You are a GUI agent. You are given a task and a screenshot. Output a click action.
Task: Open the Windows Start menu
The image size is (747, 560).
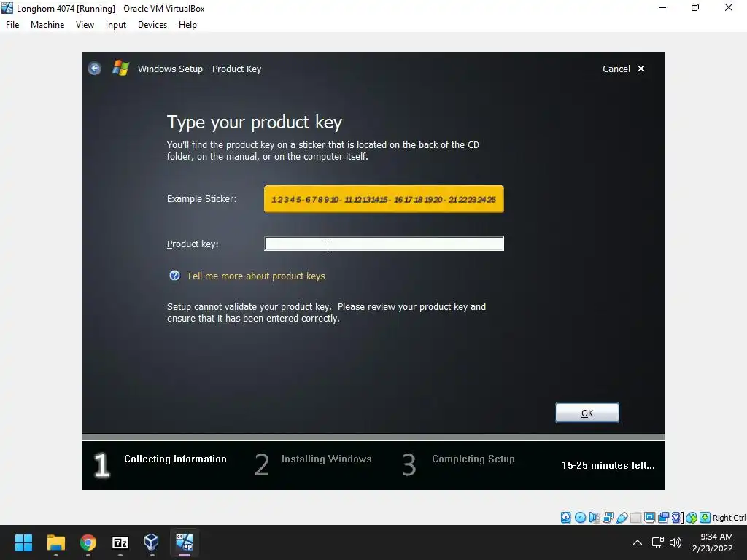pyautogui.click(x=23, y=542)
